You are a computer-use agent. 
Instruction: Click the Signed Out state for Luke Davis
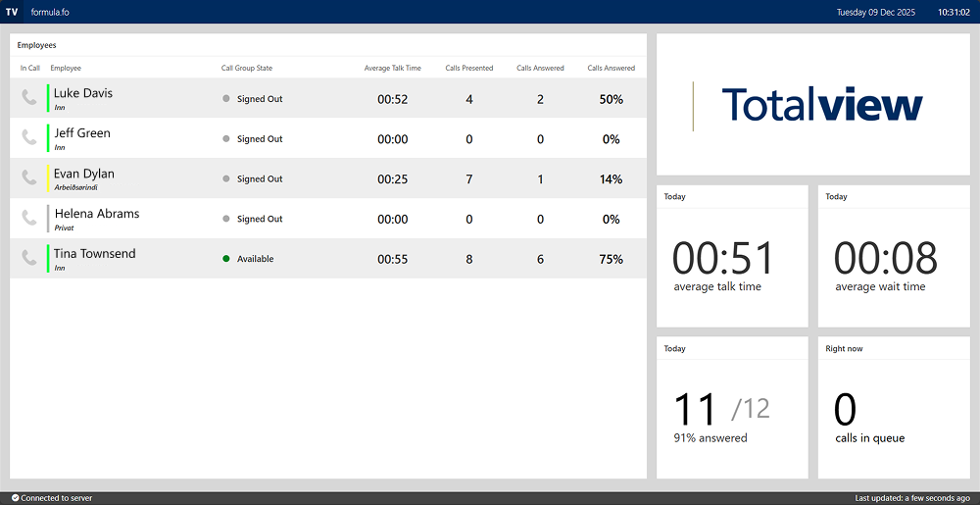click(260, 99)
